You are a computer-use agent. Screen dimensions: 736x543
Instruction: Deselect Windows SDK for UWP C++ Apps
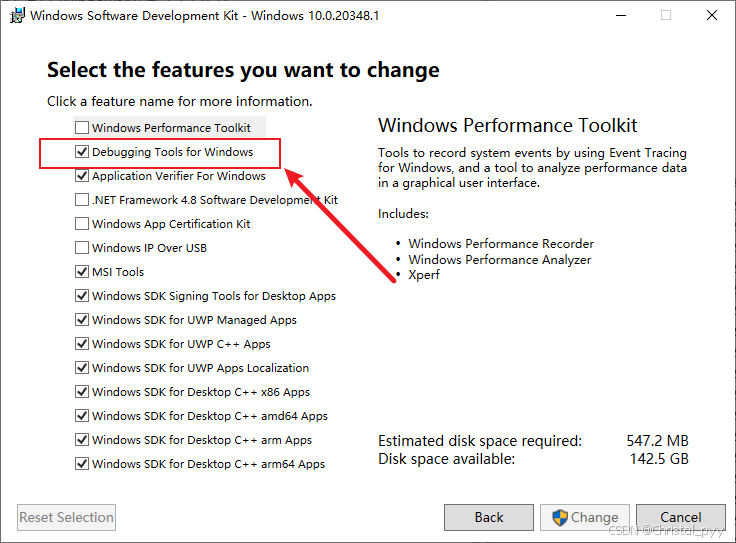(x=82, y=344)
